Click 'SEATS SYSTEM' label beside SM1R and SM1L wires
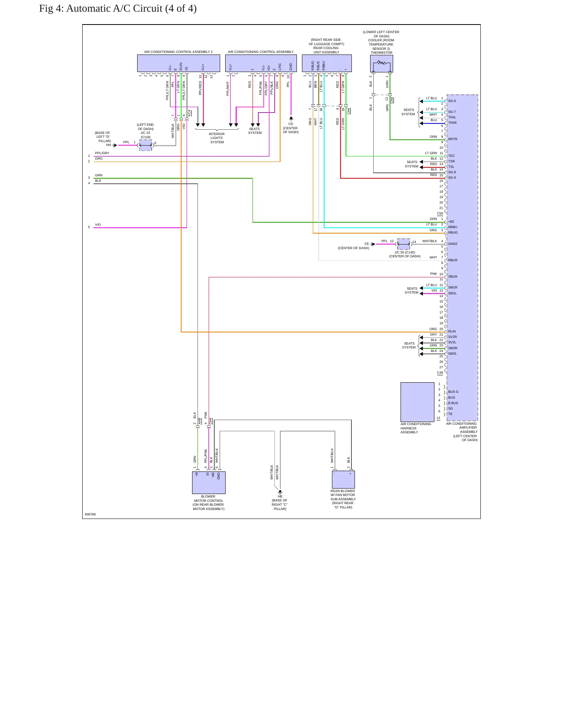Image resolution: width=563 pixels, height=728 pixels. (x=411, y=290)
